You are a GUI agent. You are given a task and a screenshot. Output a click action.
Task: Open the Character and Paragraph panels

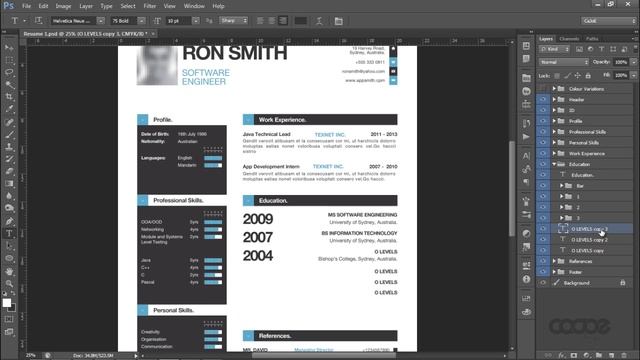pos(338,21)
